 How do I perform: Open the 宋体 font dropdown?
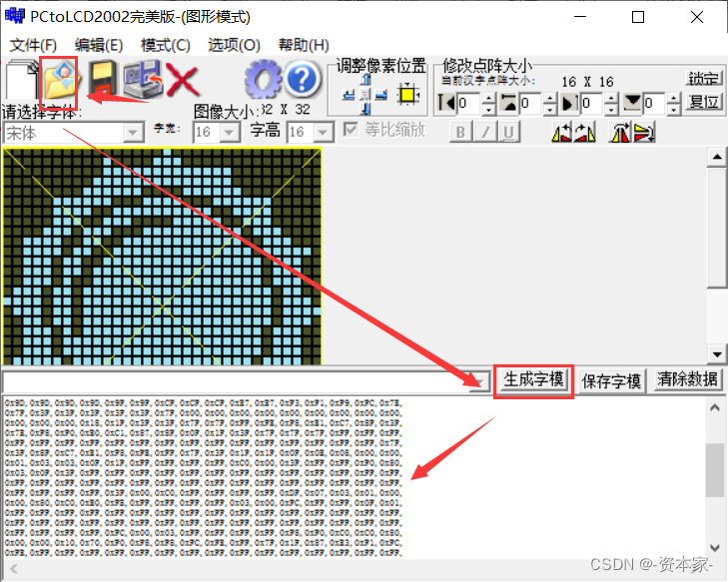(x=133, y=133)
